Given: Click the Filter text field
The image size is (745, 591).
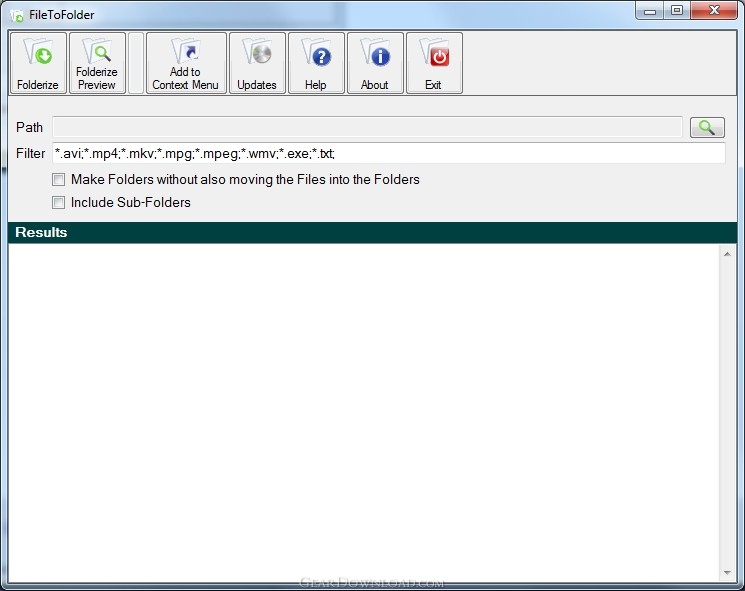Looking at the screenshot, I should (389, 153).
